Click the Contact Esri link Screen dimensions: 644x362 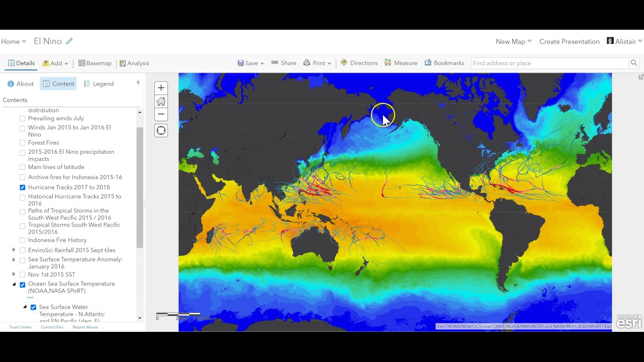pos(52,327)
